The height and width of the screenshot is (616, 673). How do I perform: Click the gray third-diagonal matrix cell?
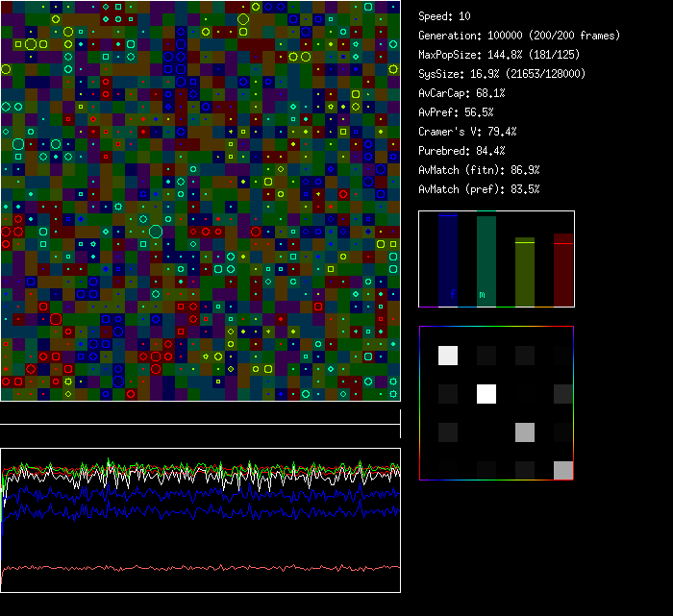[525, 431]
